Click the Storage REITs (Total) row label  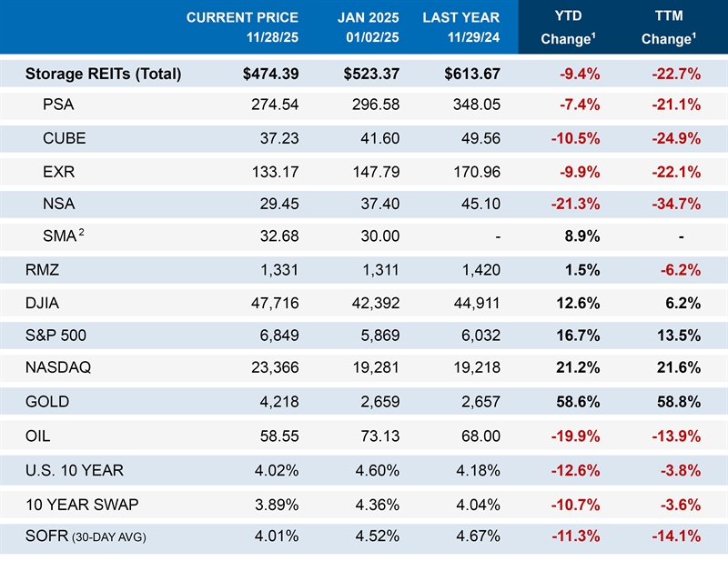click(x=103, y=74)
